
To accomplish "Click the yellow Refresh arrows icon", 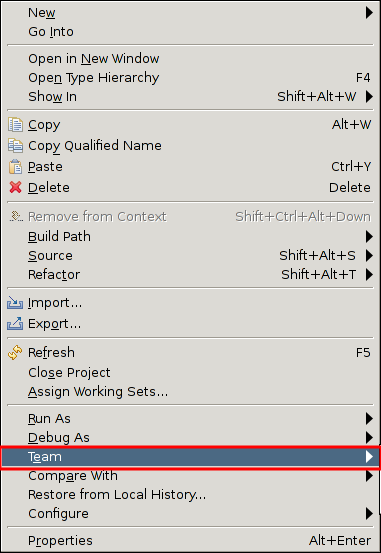I will (15, 352).
